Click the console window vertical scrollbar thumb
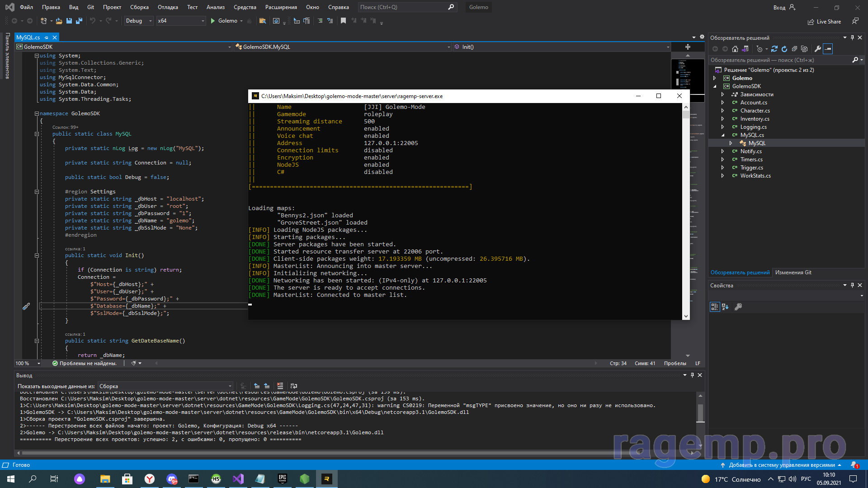The image size is (868, 488). [686, 115]
